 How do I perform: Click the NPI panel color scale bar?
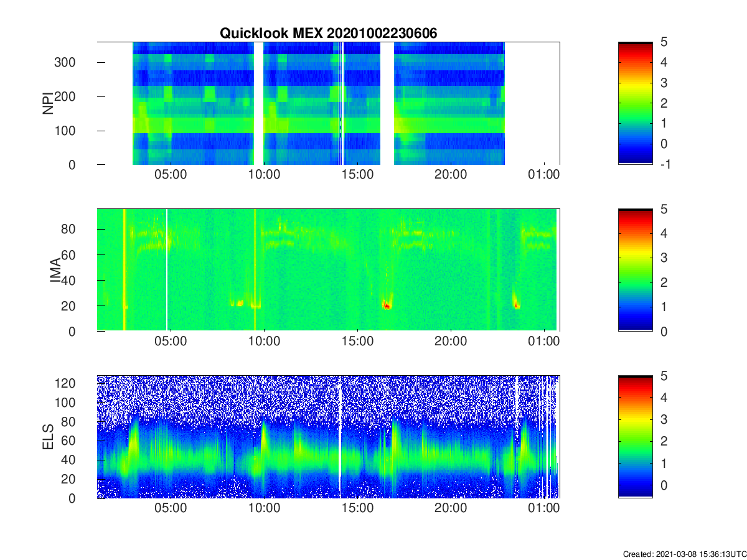coord(636,103)
